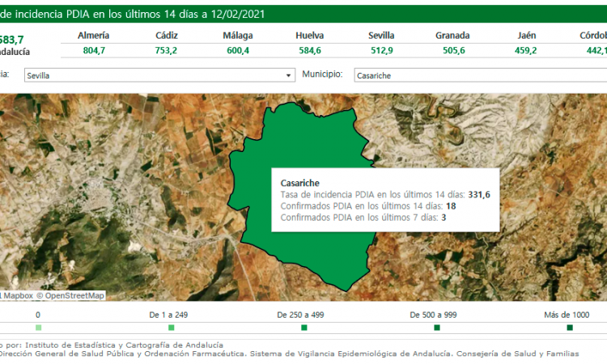Click the "De 500 a 999" legend square
Viewport: 607px width, 364px height.
[437, 328]
